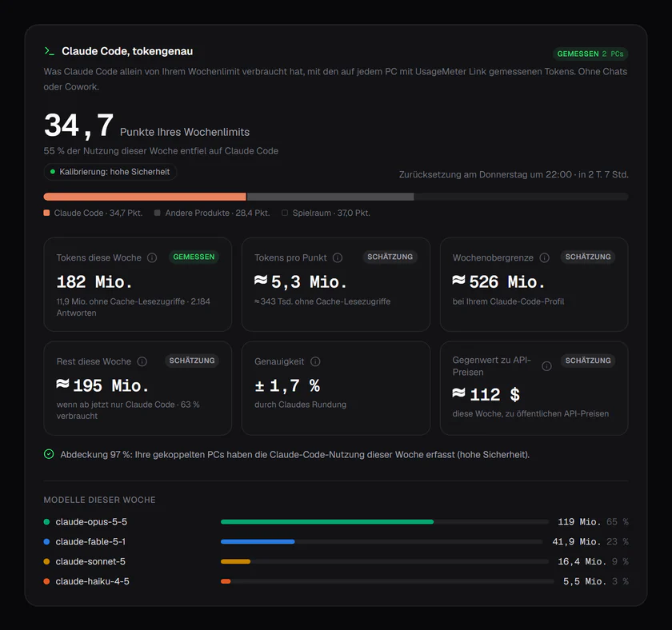Screen dimensions: 672x630
Task: Click the ≈ 5,3 Mio. value
Action: (301, 281)
